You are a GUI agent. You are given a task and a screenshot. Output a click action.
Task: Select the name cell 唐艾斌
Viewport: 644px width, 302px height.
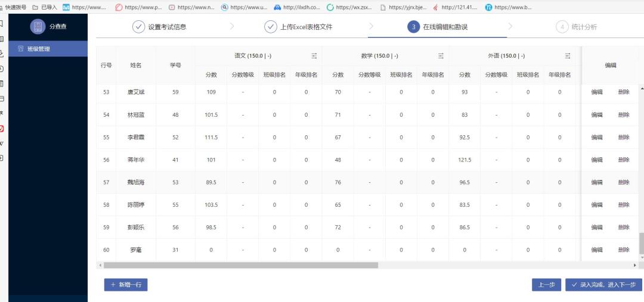pyautogui.click(x=136, y=92)
